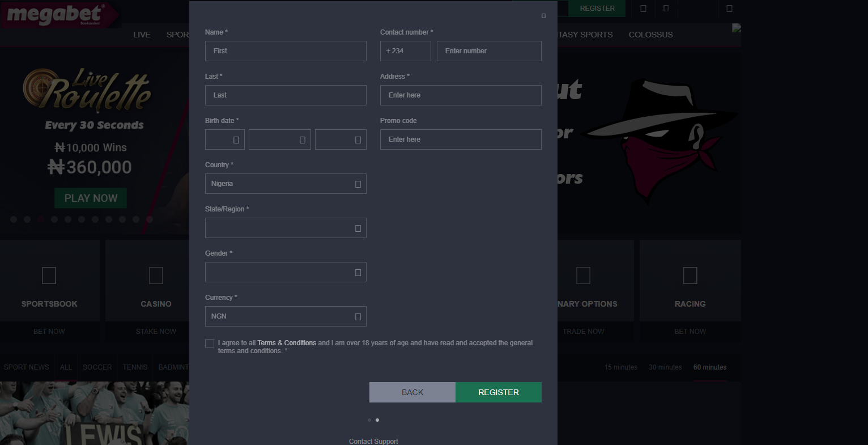Switch to the SOCCER news tab
Screen dimensions: 868x445
[x=97, y=367]
